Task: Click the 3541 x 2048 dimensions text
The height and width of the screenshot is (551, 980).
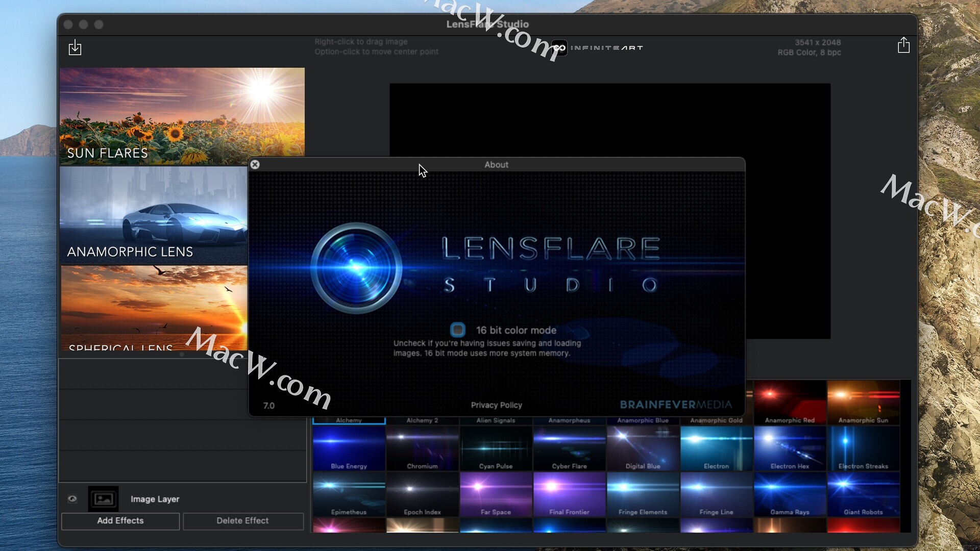Action: point(817,42)
